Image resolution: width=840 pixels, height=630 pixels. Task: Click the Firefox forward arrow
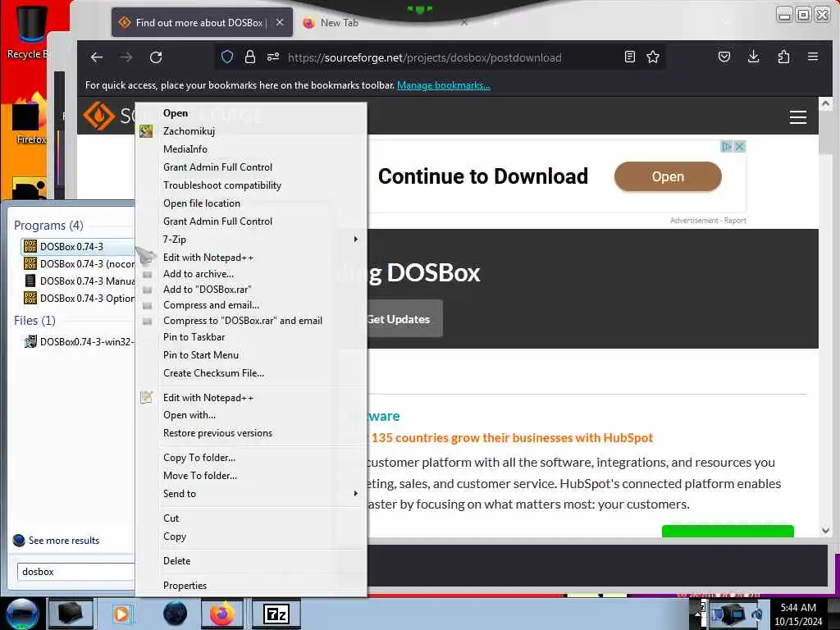126,57
